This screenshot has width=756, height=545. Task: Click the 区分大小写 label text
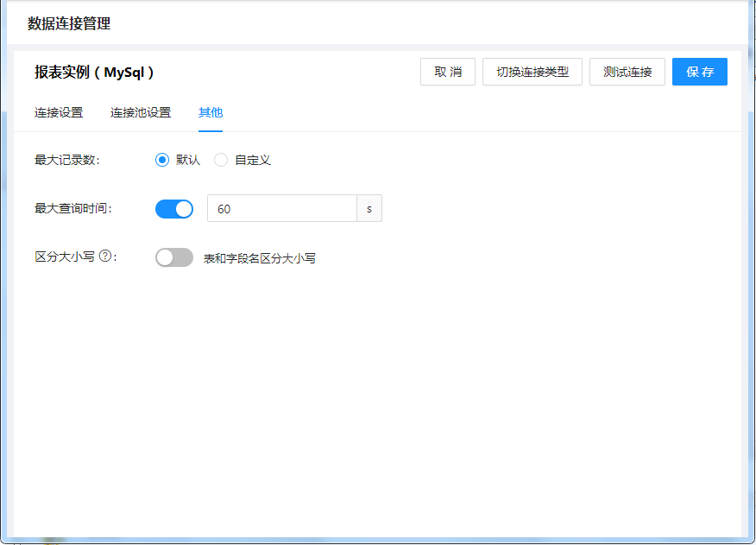tap(65, 257)
